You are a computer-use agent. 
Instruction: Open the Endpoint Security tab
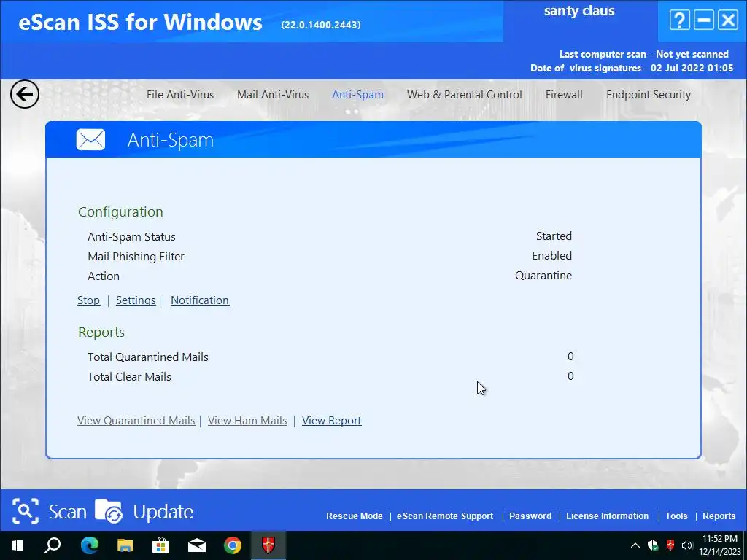pos(649,95)
